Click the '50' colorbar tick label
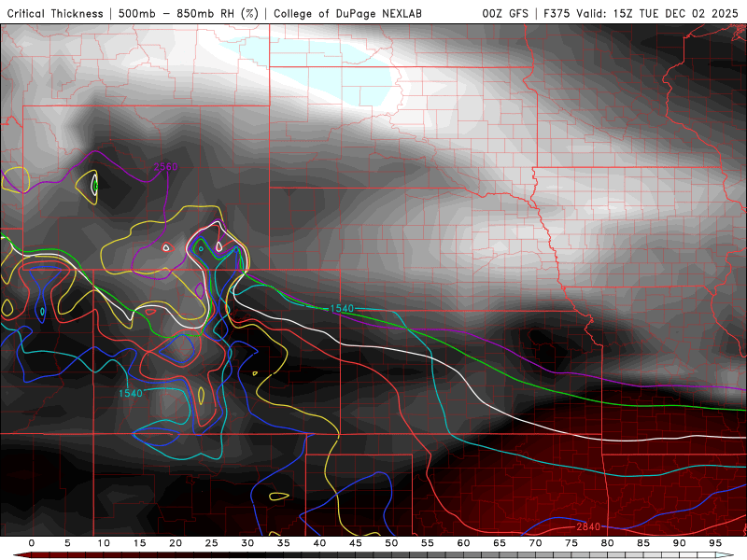Image resolution: width=747 pixels, height=560 pixels. coord(391,543)
